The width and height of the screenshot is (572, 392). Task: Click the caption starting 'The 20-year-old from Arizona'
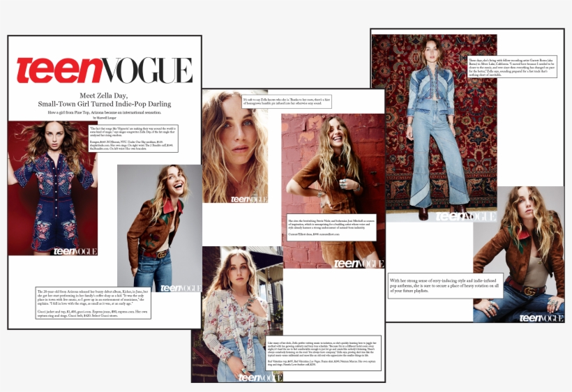pos(93,303)
